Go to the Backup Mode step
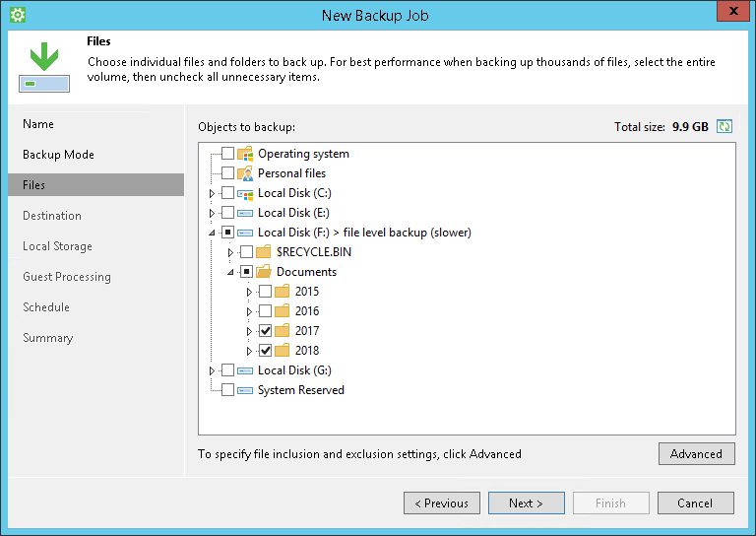756x536 pixels. click(95, 155)
